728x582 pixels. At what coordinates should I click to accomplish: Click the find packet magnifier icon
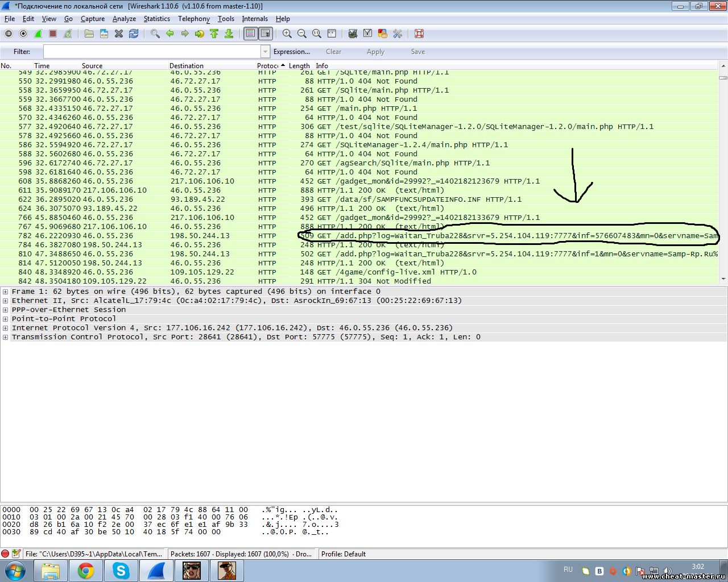[155, 34]
